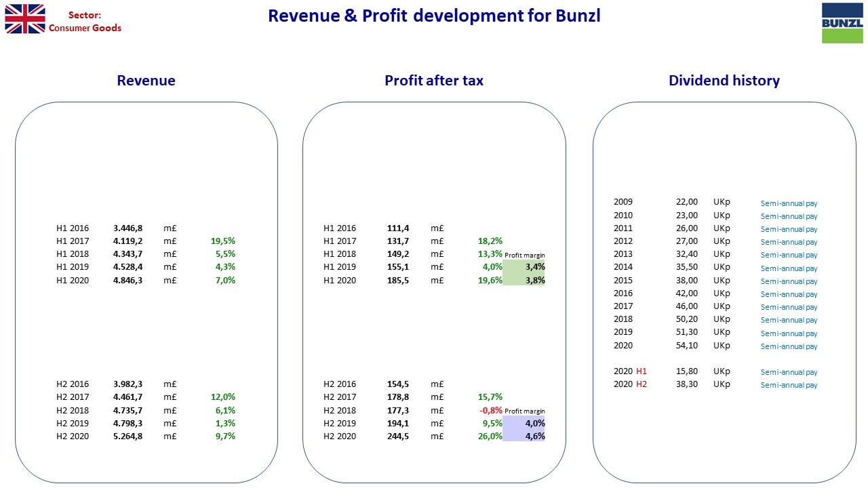
Task: Click the UK flag icon
Action: coord(25,18)
